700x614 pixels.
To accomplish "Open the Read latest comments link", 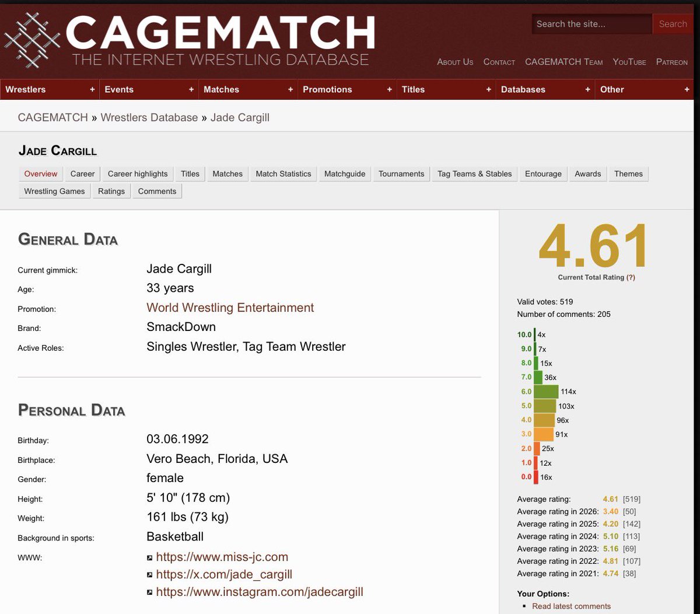I will coord(572,606).
